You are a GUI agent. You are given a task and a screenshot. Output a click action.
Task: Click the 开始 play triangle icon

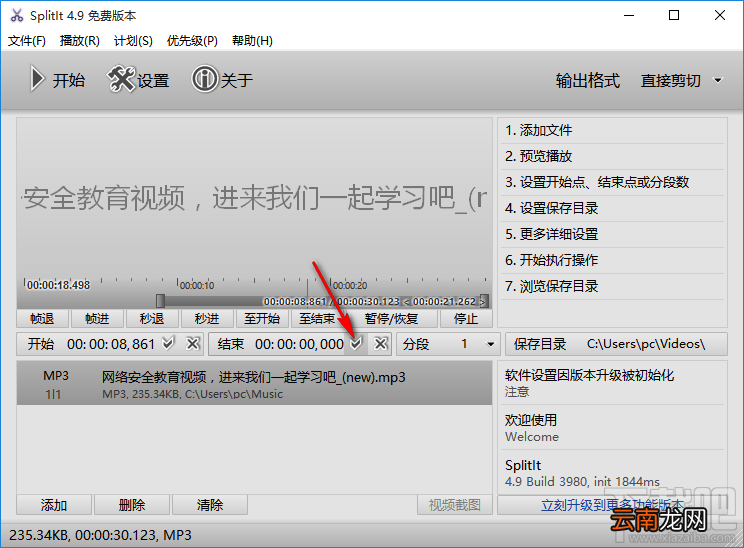(37, 79)
